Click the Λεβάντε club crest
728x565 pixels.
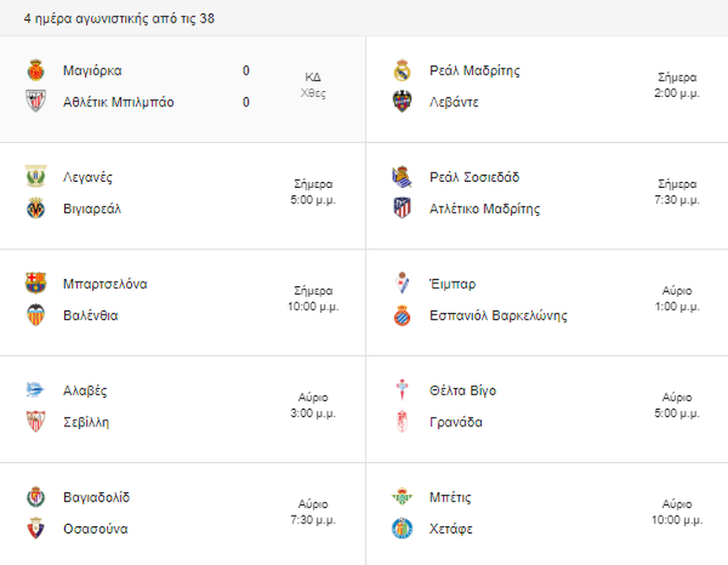coord(402,101)
